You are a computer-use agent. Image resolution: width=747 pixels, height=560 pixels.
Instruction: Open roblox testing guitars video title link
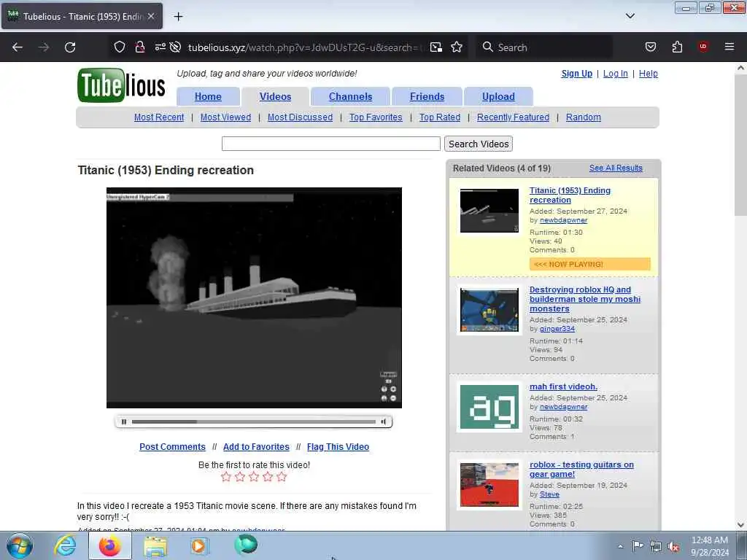click(x=581, y=469)
